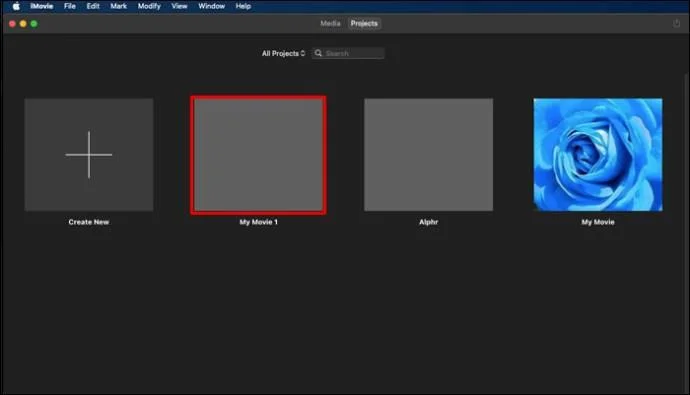The image size is (690, 395).
Task: Click the search magnifier icon
Action: pyautogui.click(x=318, y=53)
